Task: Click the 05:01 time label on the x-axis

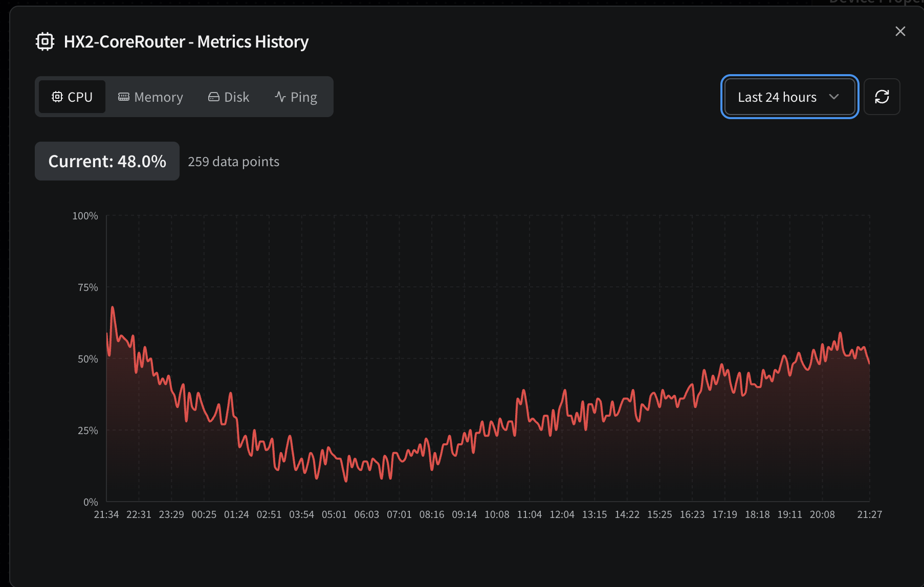Action: click(334, 514)
